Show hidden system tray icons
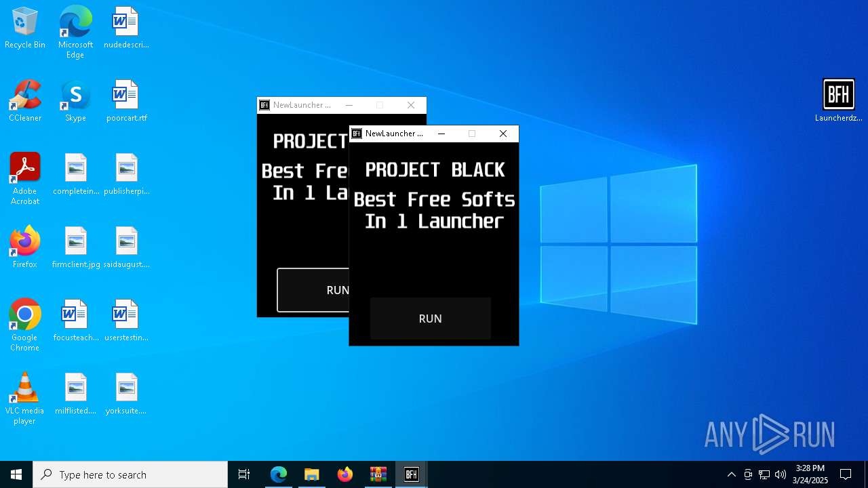This screenshot has width=868, height=488. click(x=731, y=474)
